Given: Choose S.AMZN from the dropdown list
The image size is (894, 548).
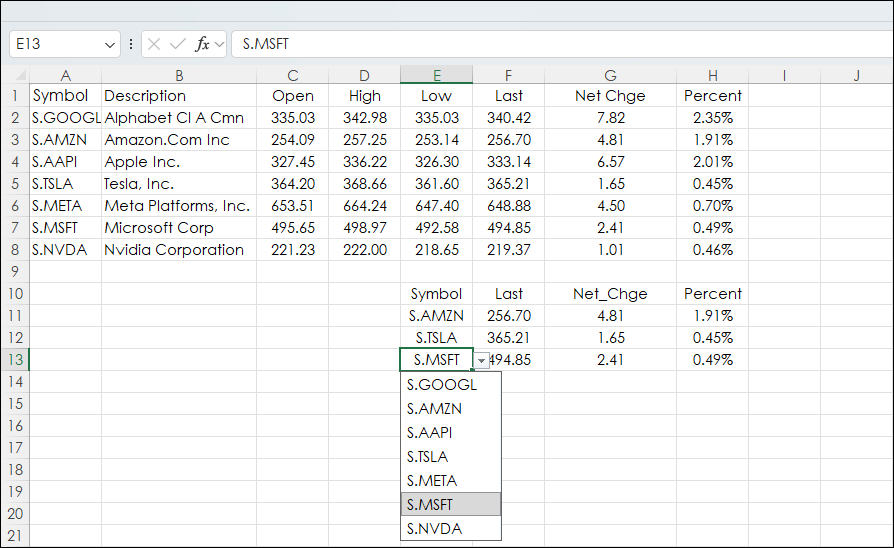Looking at the screenshot, I should [x=451, y=409].
